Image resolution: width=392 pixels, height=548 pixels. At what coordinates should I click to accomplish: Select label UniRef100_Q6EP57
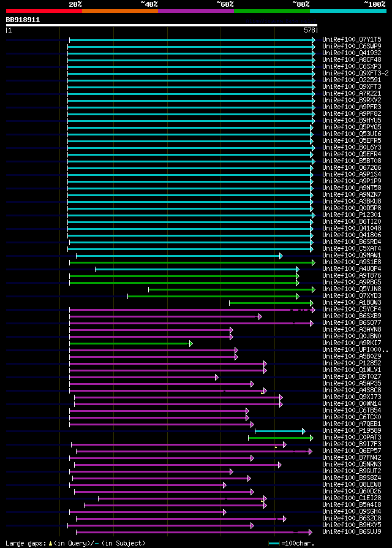[352, 451]
